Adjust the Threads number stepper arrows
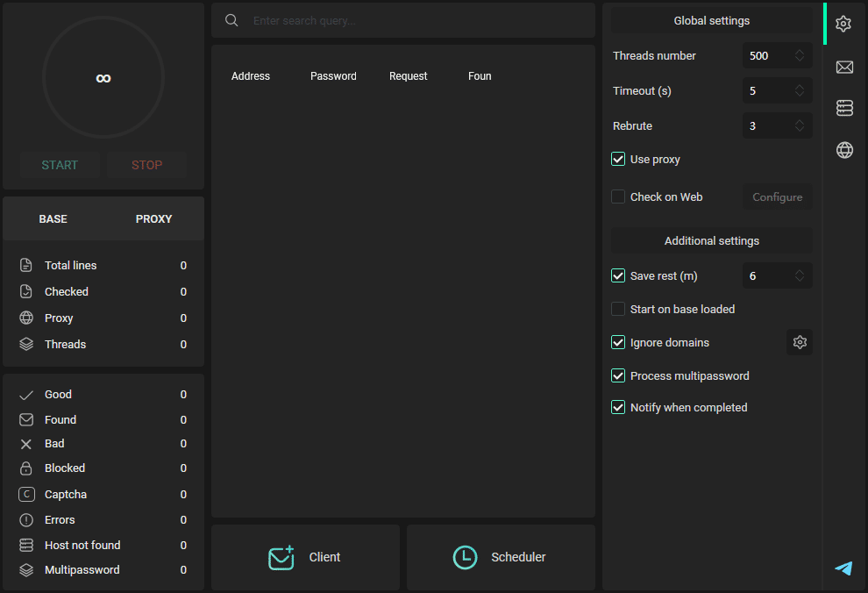868x593 pixels. tap(800, 55)
